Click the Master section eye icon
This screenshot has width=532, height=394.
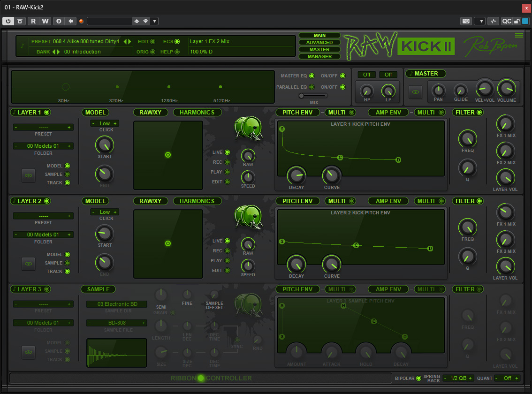pyautogui.click(x=415, y=92)
